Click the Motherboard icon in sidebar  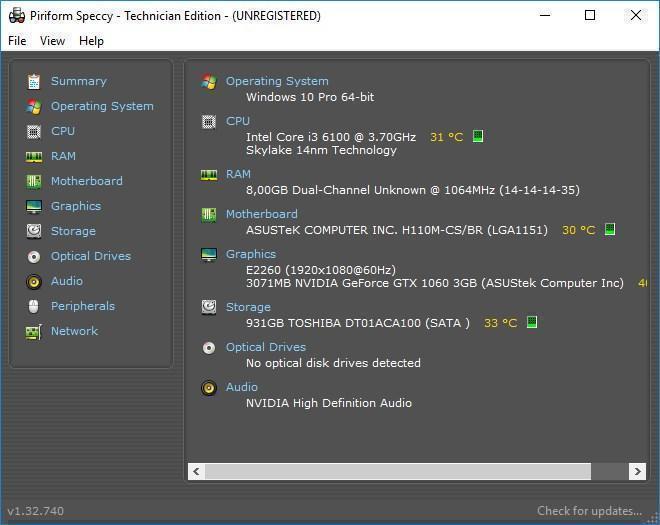pos(34,182)
